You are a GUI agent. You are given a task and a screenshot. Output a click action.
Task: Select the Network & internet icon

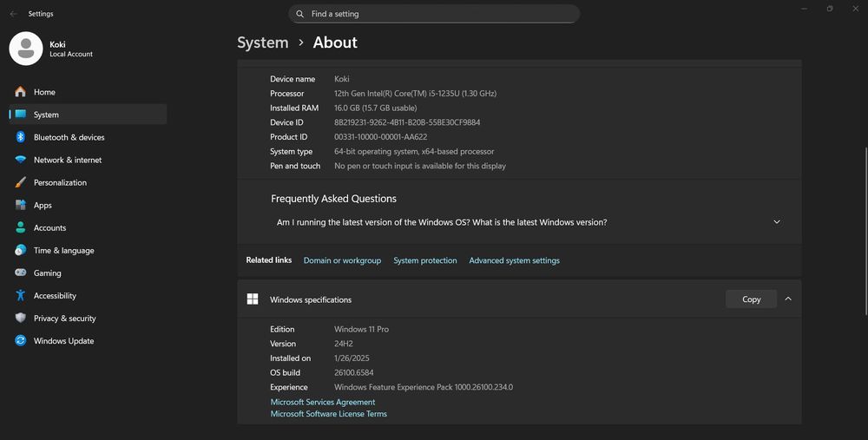20,160
